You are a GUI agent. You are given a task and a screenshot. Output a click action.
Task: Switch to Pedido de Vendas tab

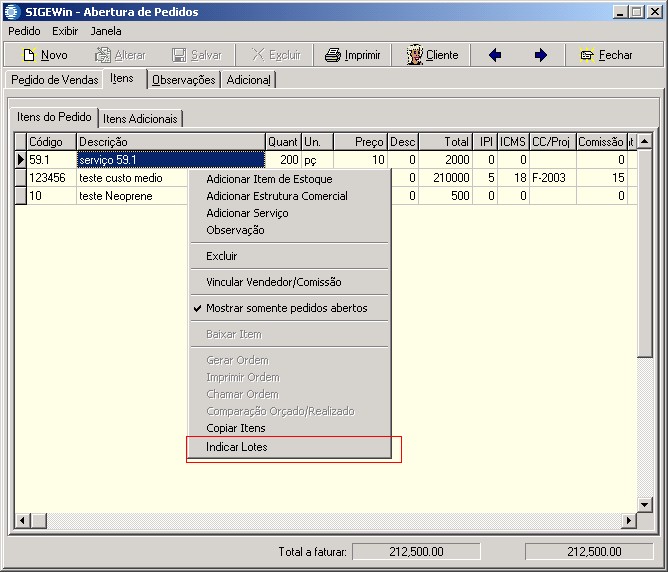coord(55,80)
